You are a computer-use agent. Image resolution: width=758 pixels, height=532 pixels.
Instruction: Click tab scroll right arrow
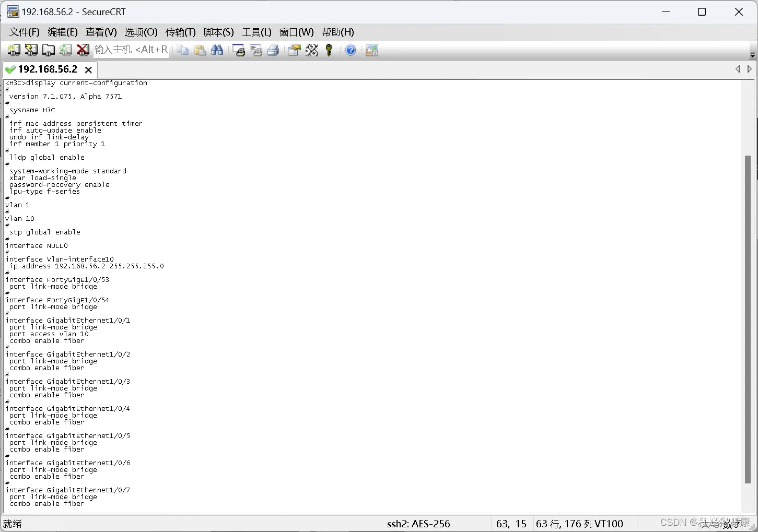(x=749, y=69)
